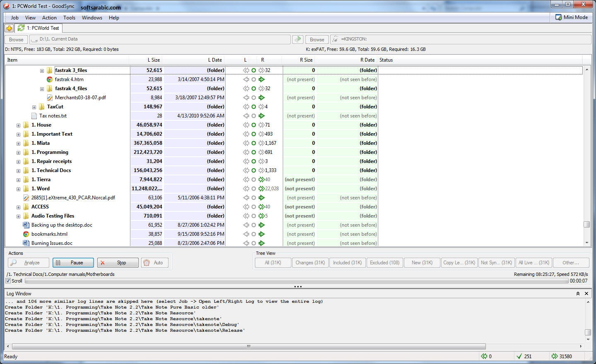This screenshot has height=364, width=596.
Task: Click Word icon beside Backing up the desktop.doc
Action: coord(26,225)
